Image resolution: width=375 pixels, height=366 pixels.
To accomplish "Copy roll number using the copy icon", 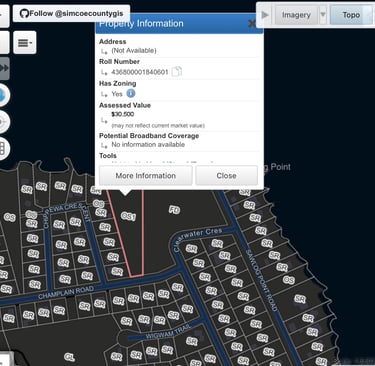I will [x=177, y=72].
